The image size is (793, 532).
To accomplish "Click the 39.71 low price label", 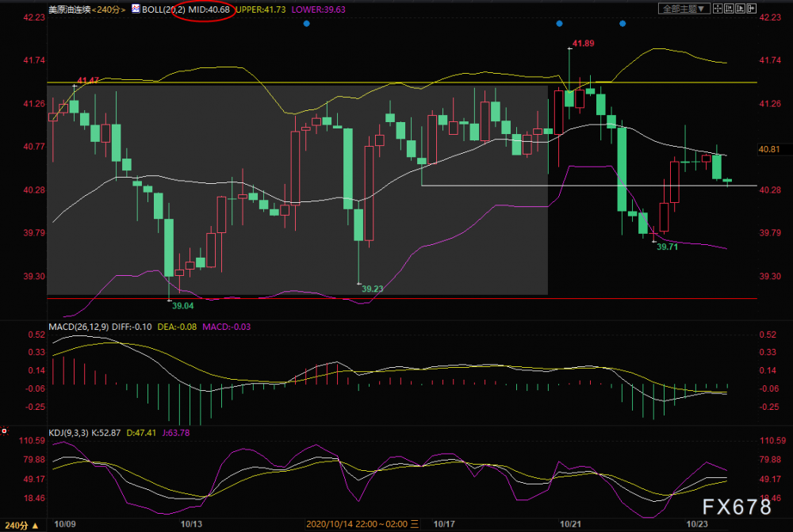I will [667, 247].
